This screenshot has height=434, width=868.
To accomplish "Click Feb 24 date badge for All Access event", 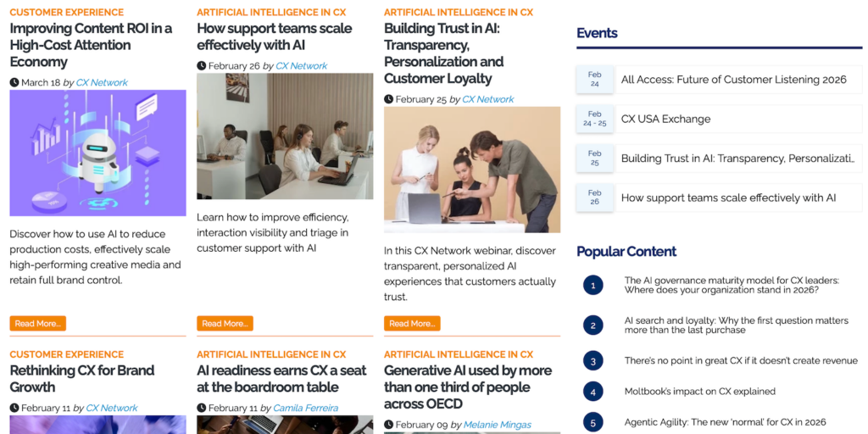I will pos(594,80).
